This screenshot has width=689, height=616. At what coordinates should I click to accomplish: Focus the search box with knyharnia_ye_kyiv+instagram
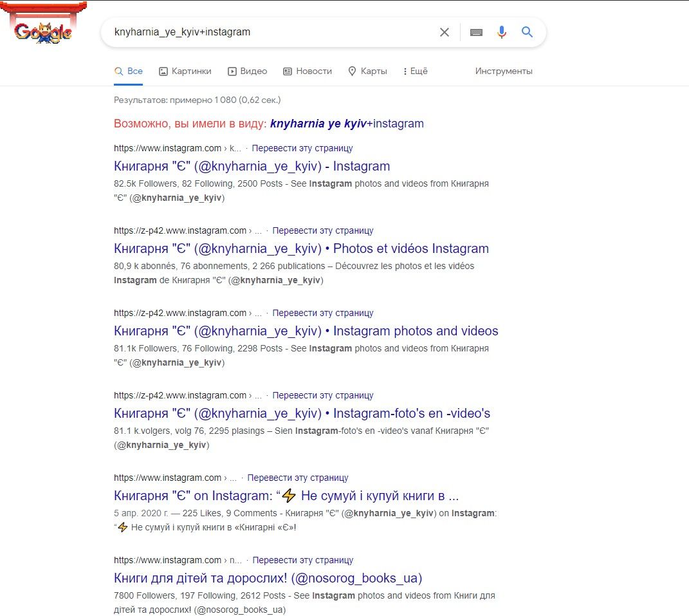point(272,32)
